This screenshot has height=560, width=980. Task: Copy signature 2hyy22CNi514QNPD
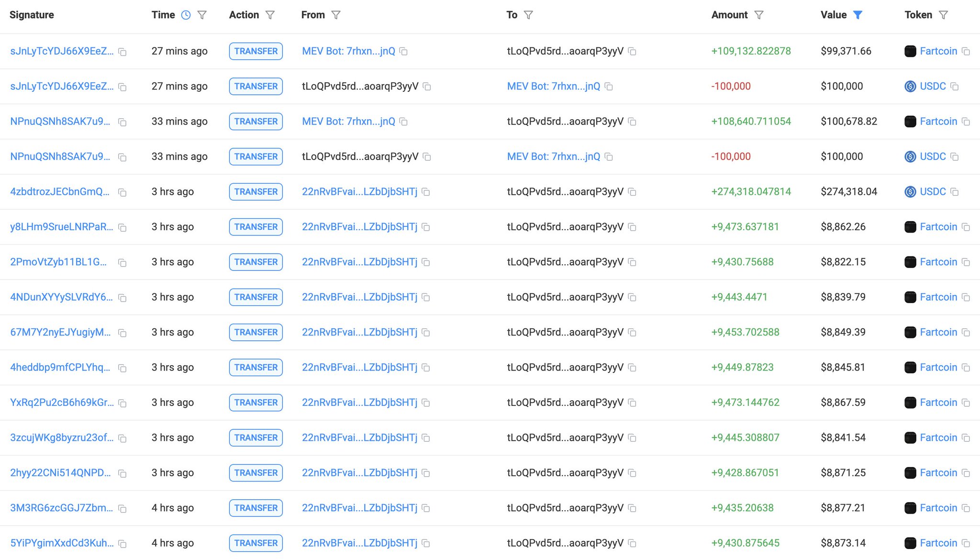coord(122,473)
